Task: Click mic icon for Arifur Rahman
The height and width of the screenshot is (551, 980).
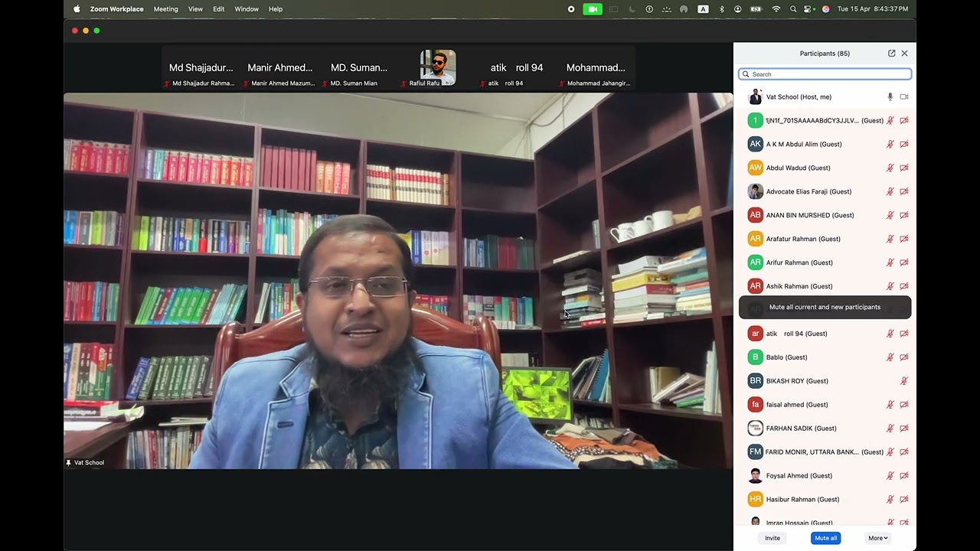Action: 890,263
